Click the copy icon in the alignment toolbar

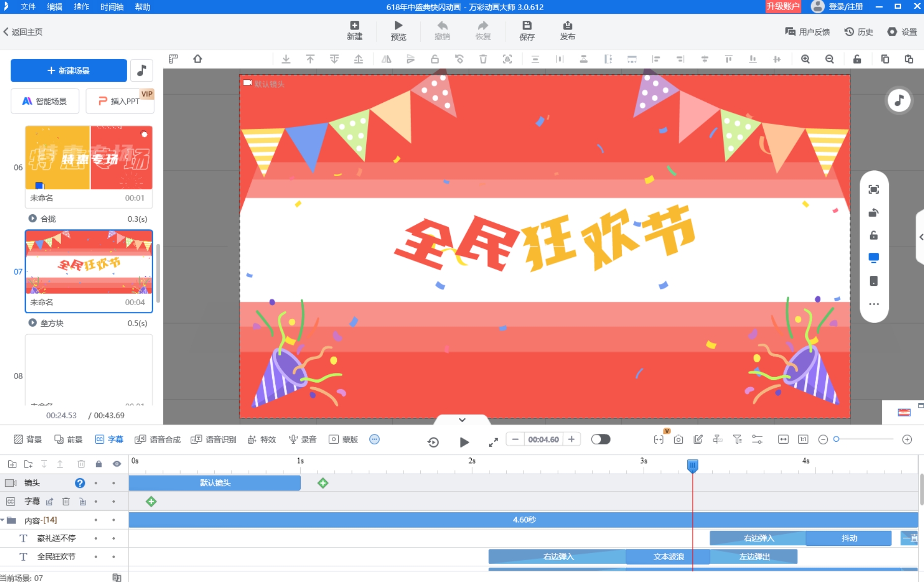click(885, 59)
